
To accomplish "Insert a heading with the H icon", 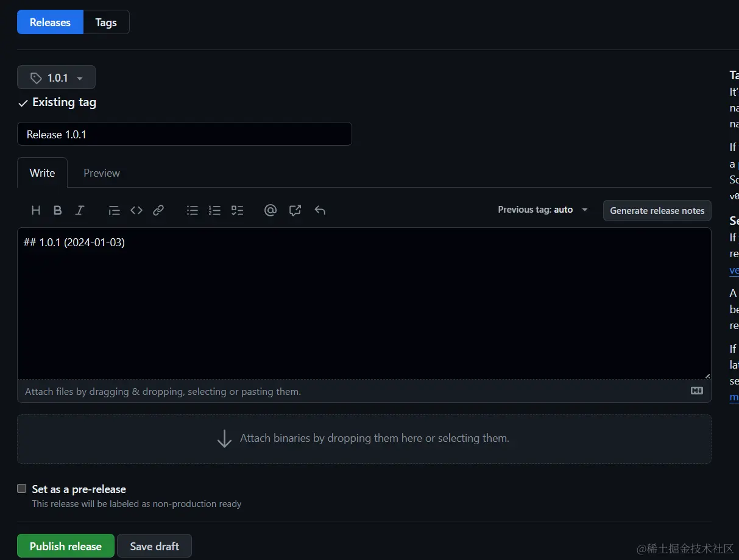I will tap(36, 210).
